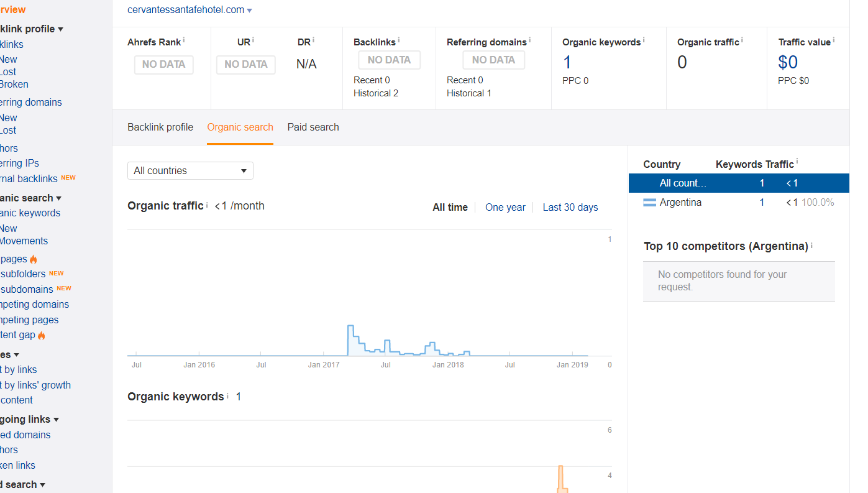Screen dimensions: 868x493
Task: Click the Organic keywords header info icon
Action: click(644, 40)
